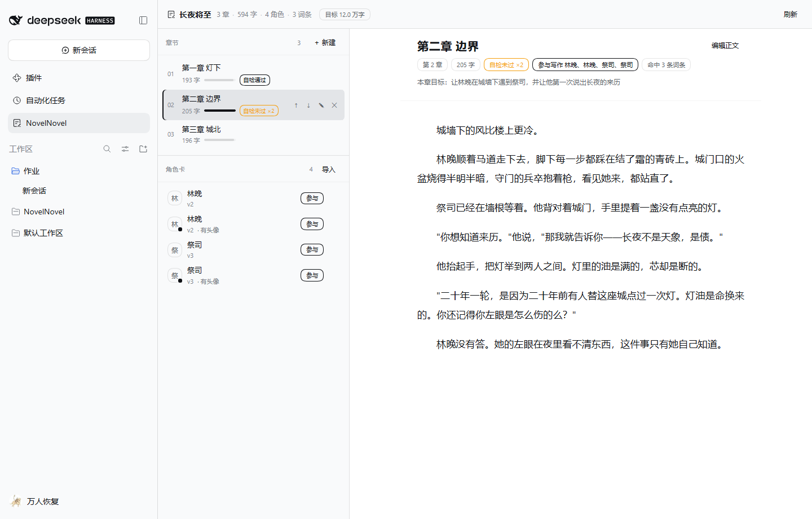Click 第二章 边界 progress bar
The image size is (812, 519).
[219, 111]
